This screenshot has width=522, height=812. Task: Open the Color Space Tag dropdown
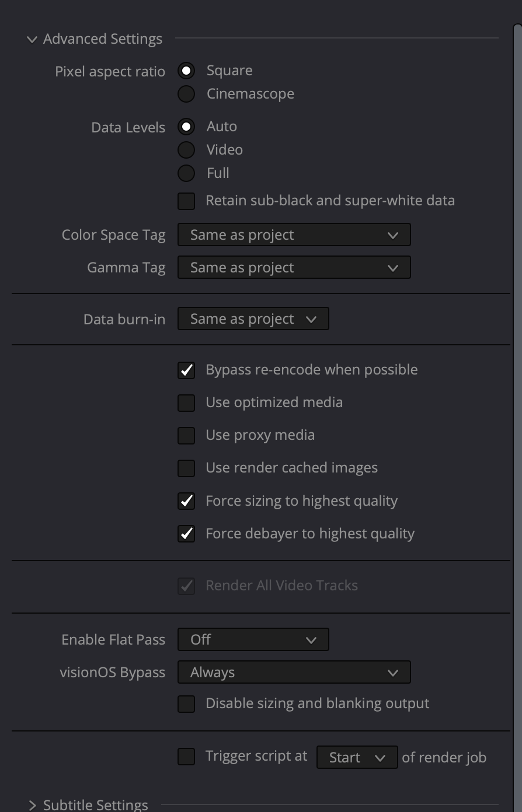pyautogui.click(x=294, y=235)
